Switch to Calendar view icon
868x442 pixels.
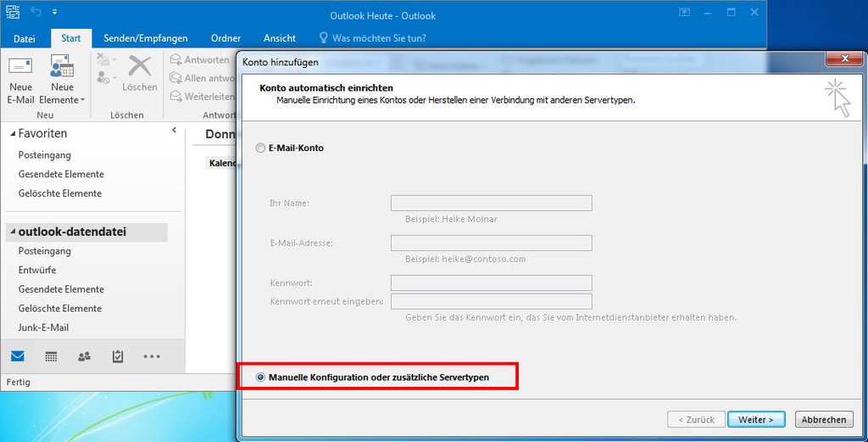[x=51, y=356]
